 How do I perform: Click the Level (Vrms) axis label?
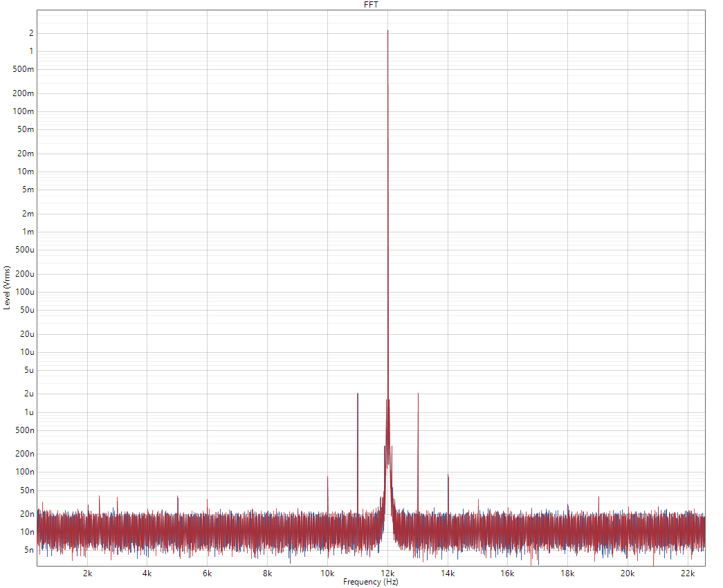click(6, 288)
